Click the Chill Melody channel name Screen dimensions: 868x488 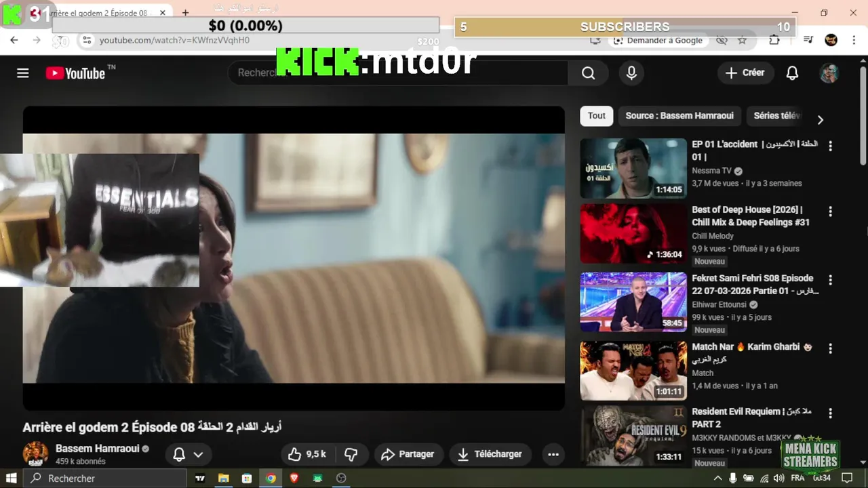click(713, 236)
